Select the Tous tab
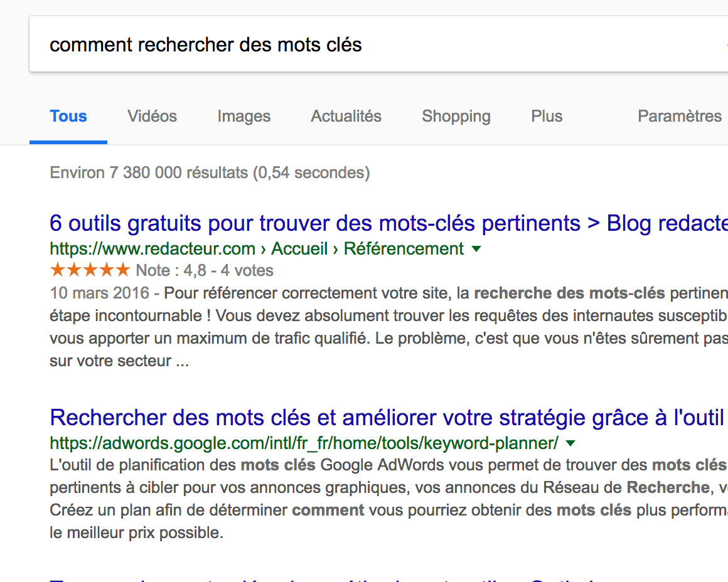The width and height of the screenshot is (728, 582). [68, 117]
